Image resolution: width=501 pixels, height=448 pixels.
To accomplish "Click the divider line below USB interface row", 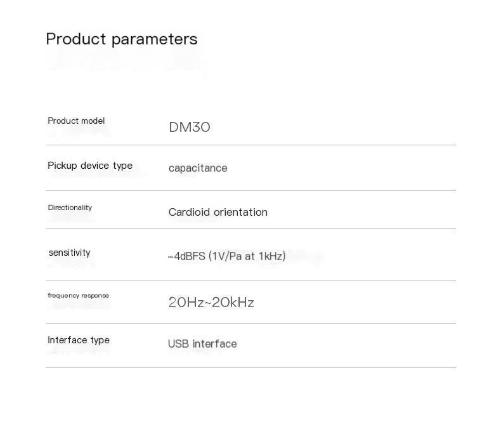I will [x=251, y=368].
